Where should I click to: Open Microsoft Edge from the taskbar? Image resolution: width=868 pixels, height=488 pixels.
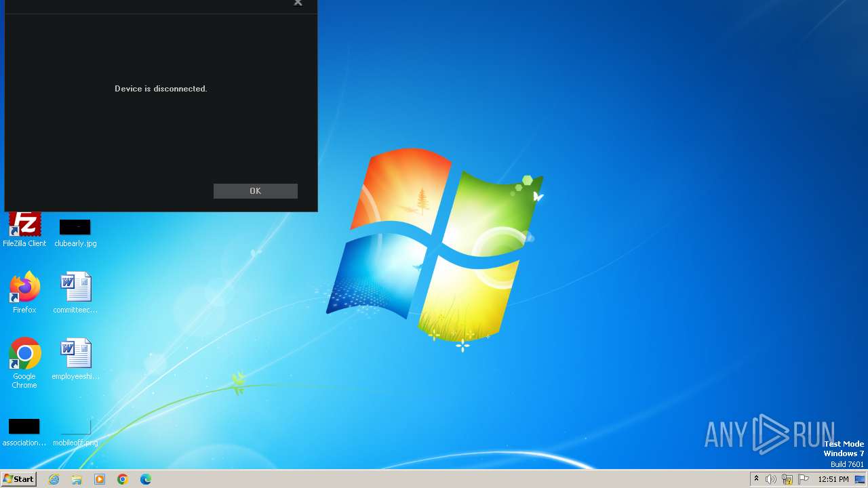tap(146, 479)
